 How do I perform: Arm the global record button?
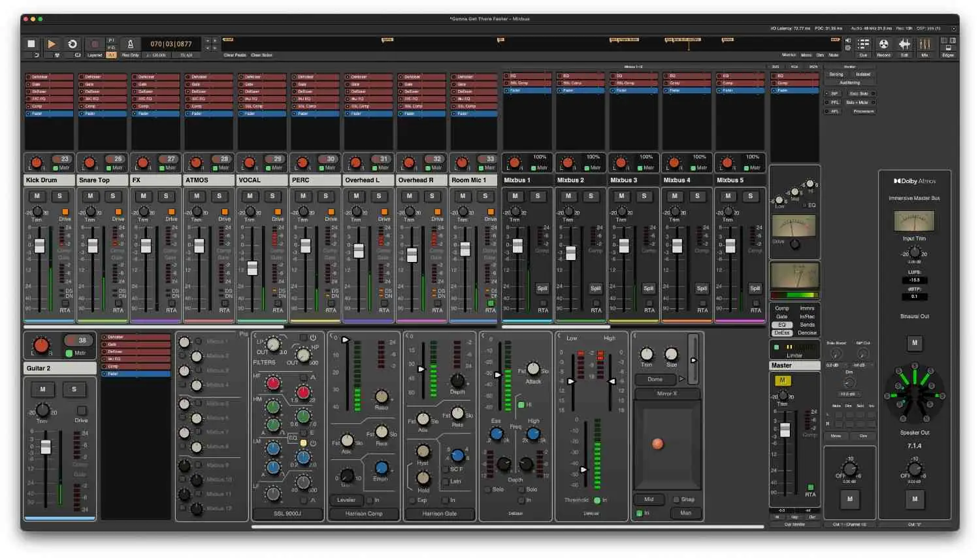coord(95,44)
